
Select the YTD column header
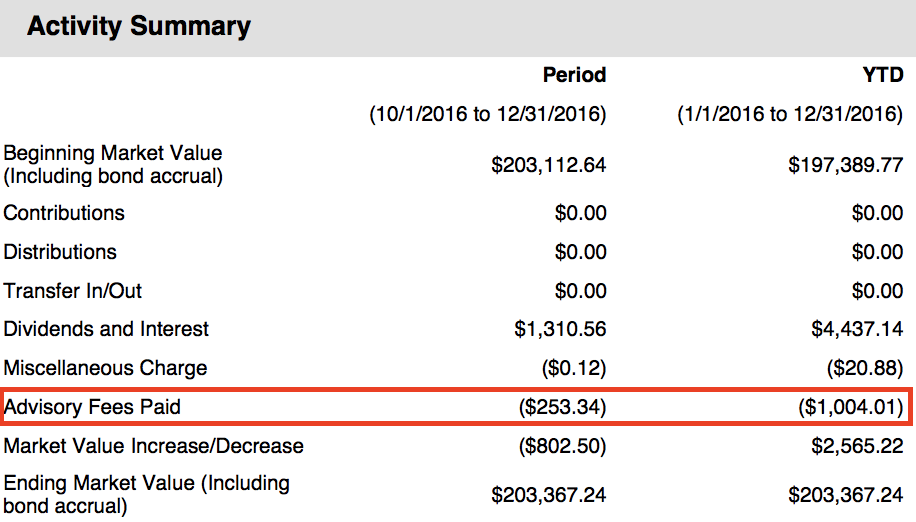pos(883,75)
